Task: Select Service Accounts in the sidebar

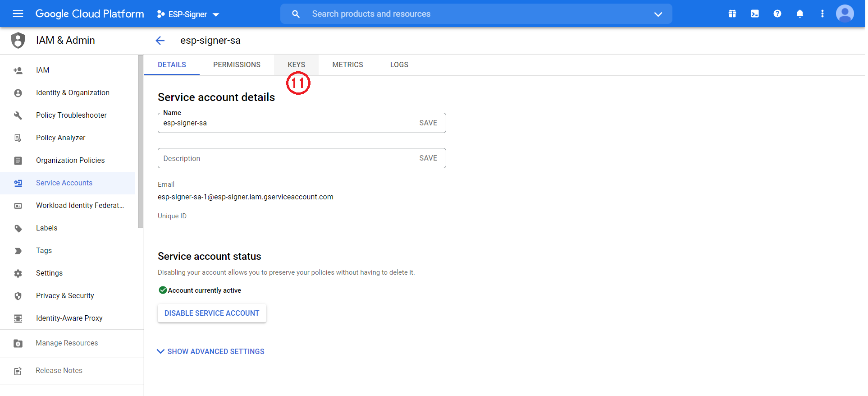Action: point(68,183)
